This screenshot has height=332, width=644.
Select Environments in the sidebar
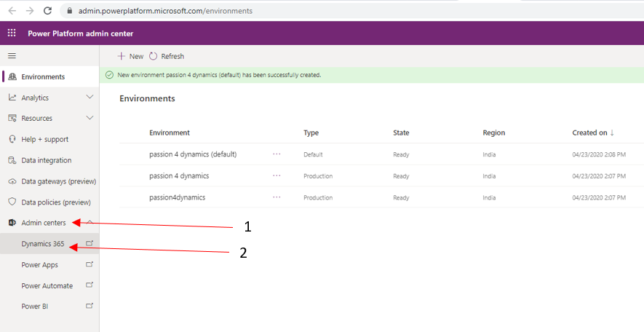click(x=43, y=76)
